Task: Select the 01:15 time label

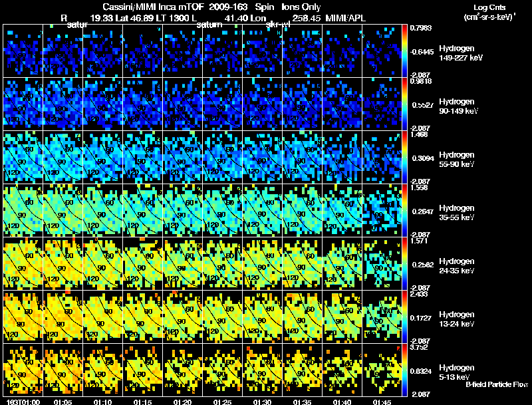Action: [x=142, y=402]
